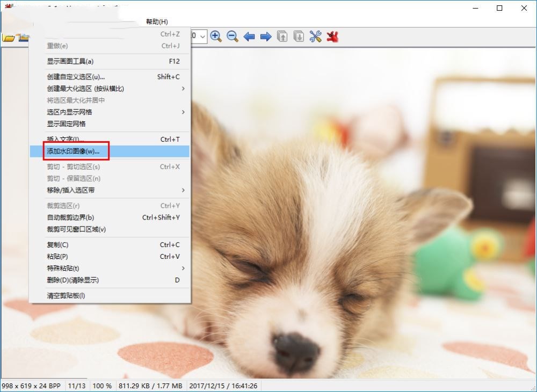The image size is (537, 392).
Task: Expand 移除/插入选区带 submenu
Action: click(110, 190)
